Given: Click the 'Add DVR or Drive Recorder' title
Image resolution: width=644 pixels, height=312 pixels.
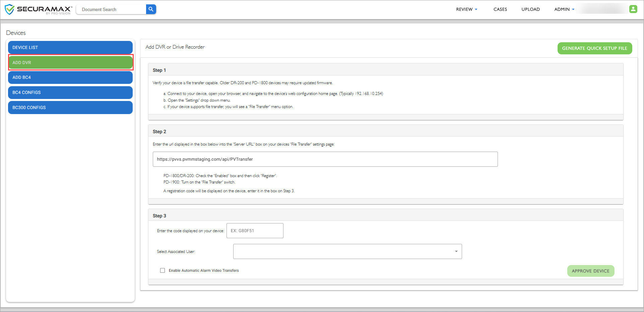Looking at the screenshot, I should click(x=175, y=47).
